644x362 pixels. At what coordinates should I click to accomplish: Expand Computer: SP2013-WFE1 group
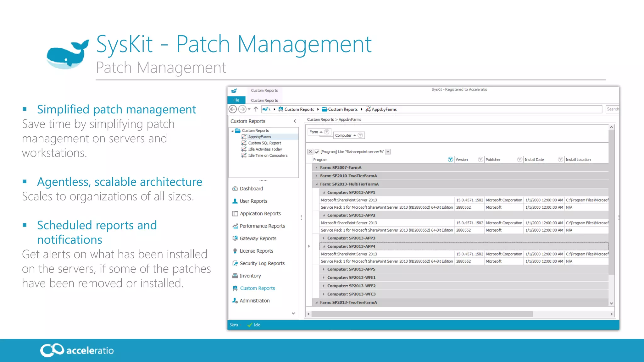pyautogui.click(x=324, y=277)
